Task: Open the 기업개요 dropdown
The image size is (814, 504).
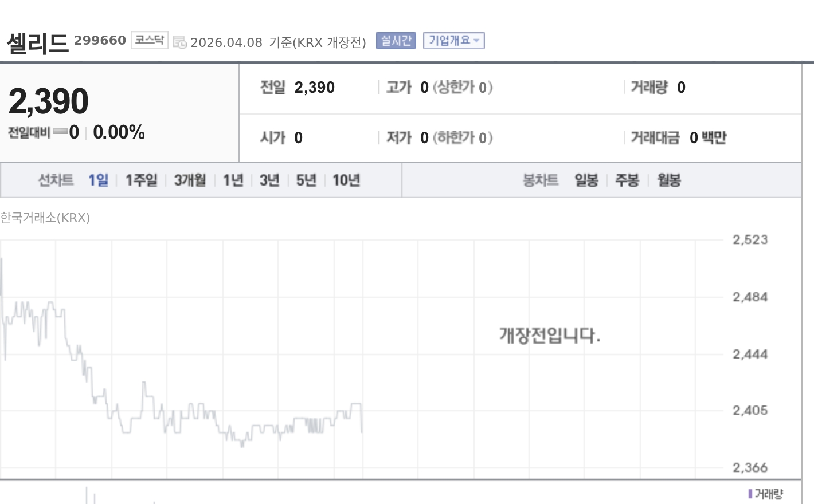Action: (x=453, y=41)
